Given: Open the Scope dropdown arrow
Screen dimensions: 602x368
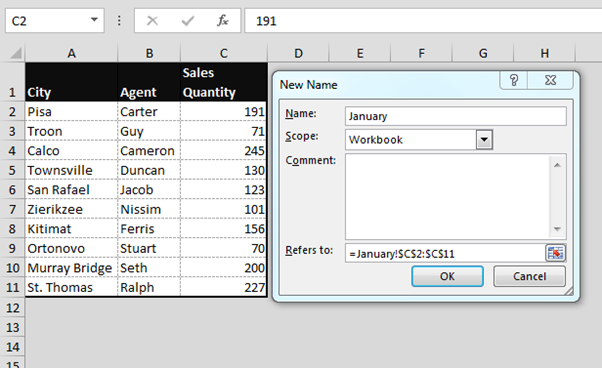Looking at the screenshot, I should [484, 139].
